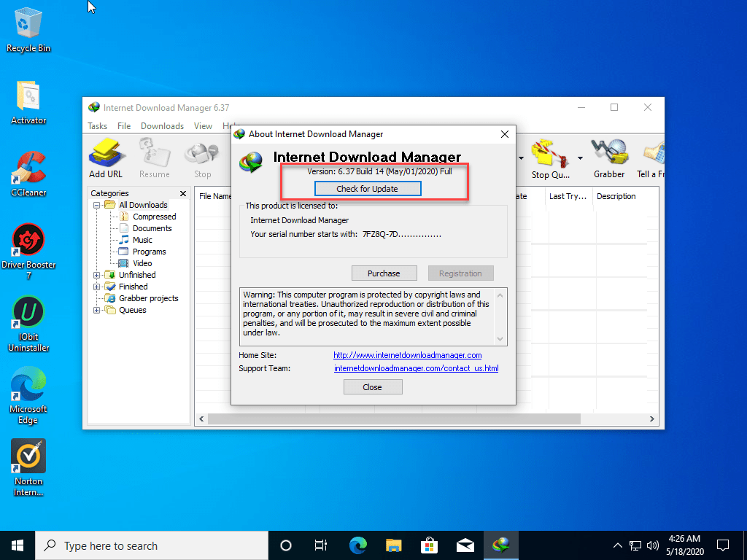Open Microsoft Store from taskbar
This screenshot has width=747, height=560.
(x=429, y=545)
